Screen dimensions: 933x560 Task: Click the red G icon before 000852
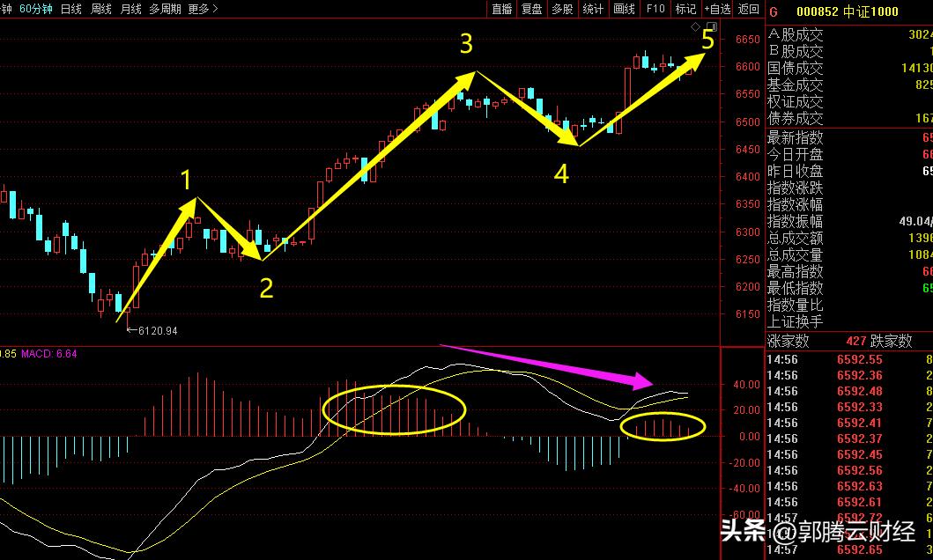coord(774,12)
